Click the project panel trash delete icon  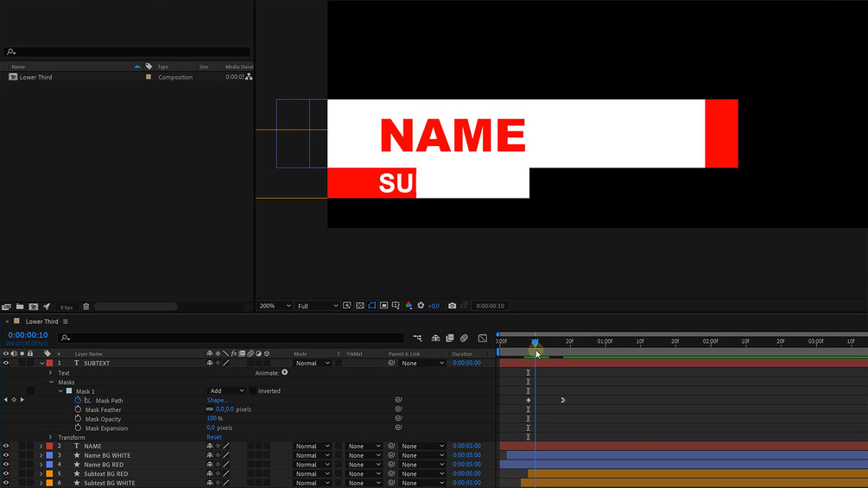tap(86, 307)
